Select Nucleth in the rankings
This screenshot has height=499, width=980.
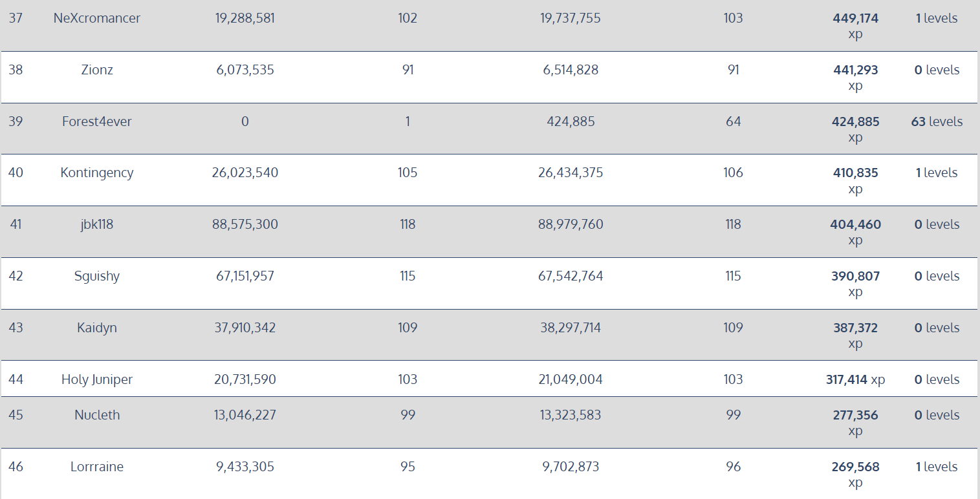(97, 415)
